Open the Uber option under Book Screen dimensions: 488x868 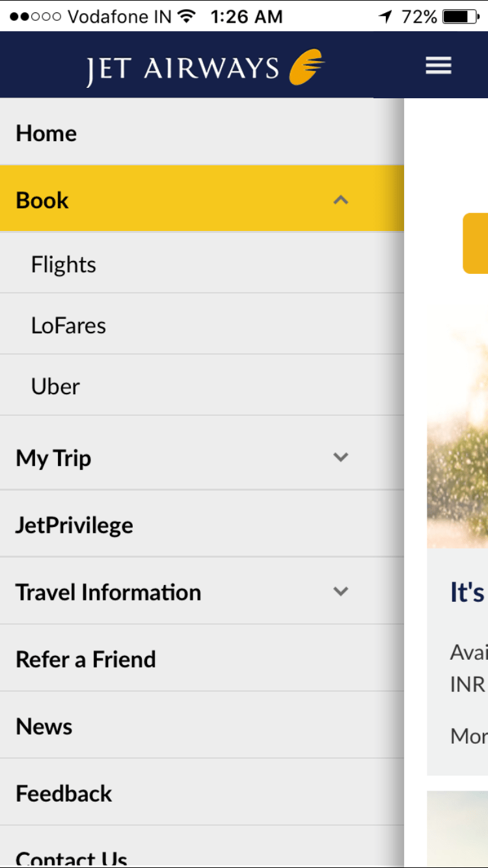[x=55, y=386]
